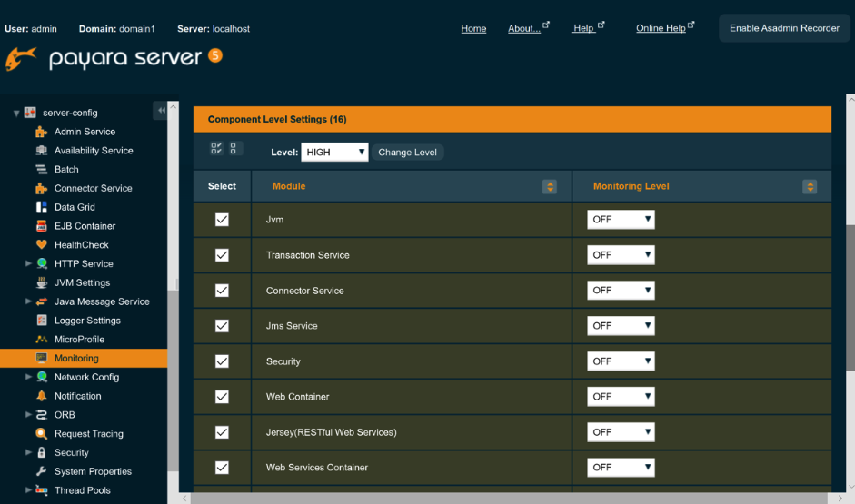Click the Module column sort icon

tap(549, 187)
